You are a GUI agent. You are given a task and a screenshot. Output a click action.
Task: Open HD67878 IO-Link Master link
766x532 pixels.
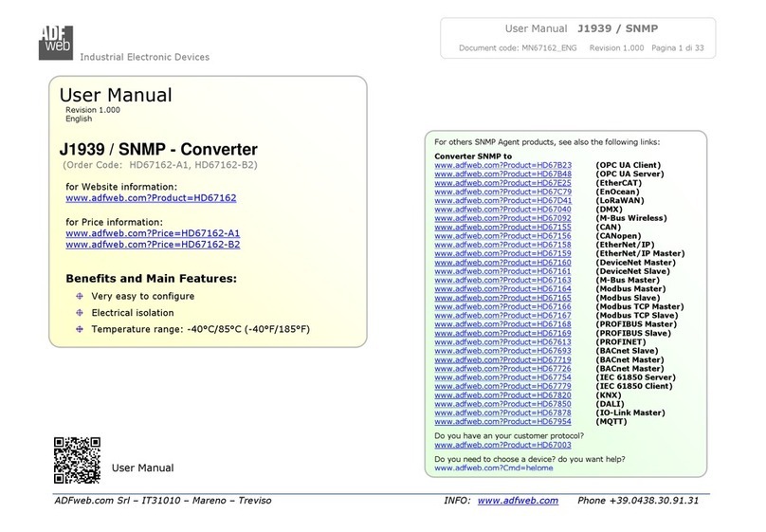[x=502, y=413]
